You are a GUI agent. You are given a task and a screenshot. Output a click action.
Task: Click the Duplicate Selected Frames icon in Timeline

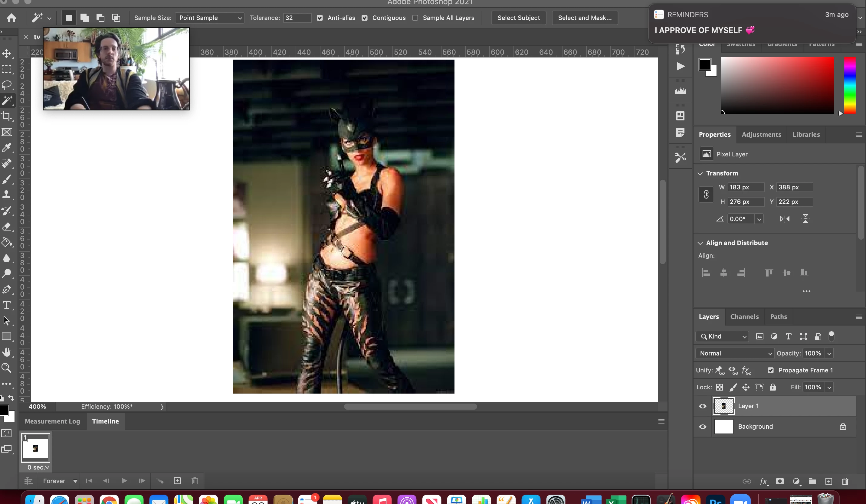pos(177,481)
